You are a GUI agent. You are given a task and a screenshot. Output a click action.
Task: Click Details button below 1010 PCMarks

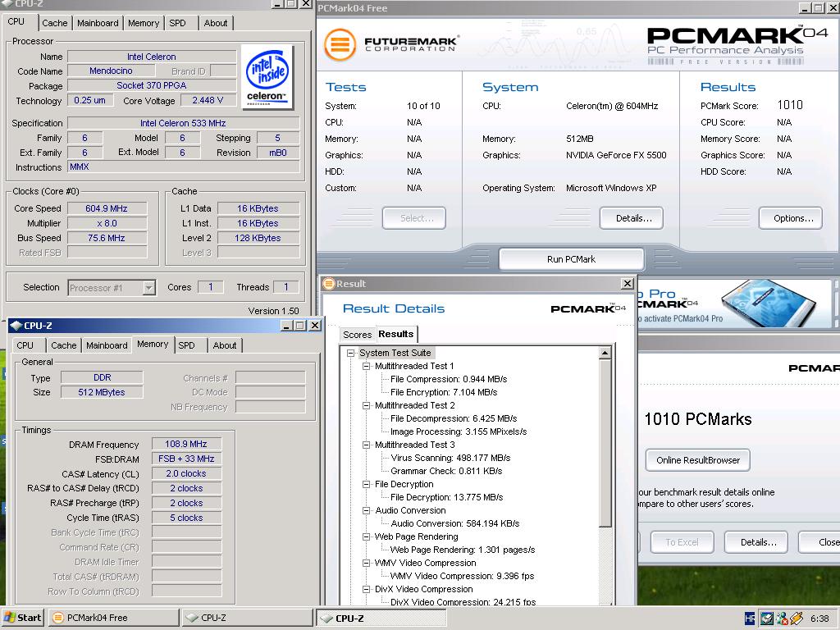756,542
